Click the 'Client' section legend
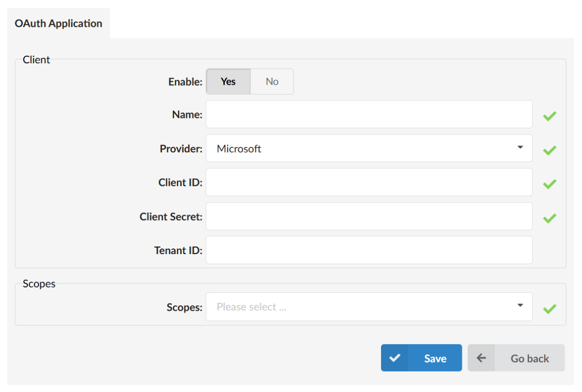Viewport: 582px width, 392px height. pos(36,60)
